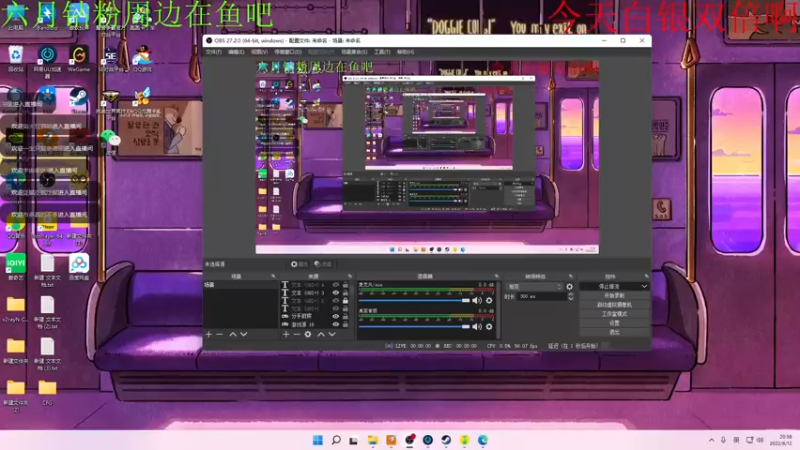This screenshot has width=800, height=450.
Task: Toggle the lock on the 分手厨房 source
Action: point(345,316)
